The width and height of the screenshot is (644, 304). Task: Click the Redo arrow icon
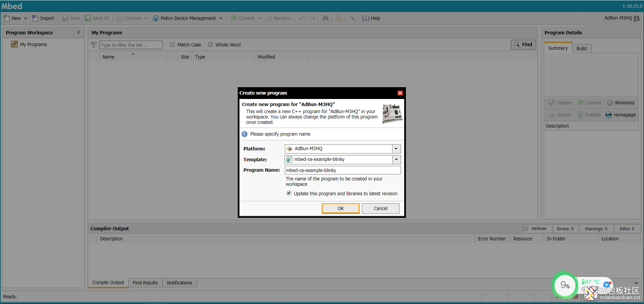tap(312, 18)
